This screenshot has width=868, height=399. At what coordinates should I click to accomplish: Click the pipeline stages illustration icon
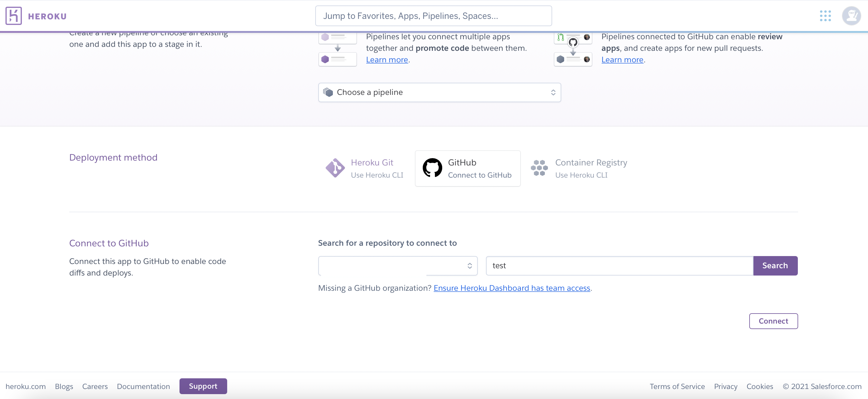338,49
